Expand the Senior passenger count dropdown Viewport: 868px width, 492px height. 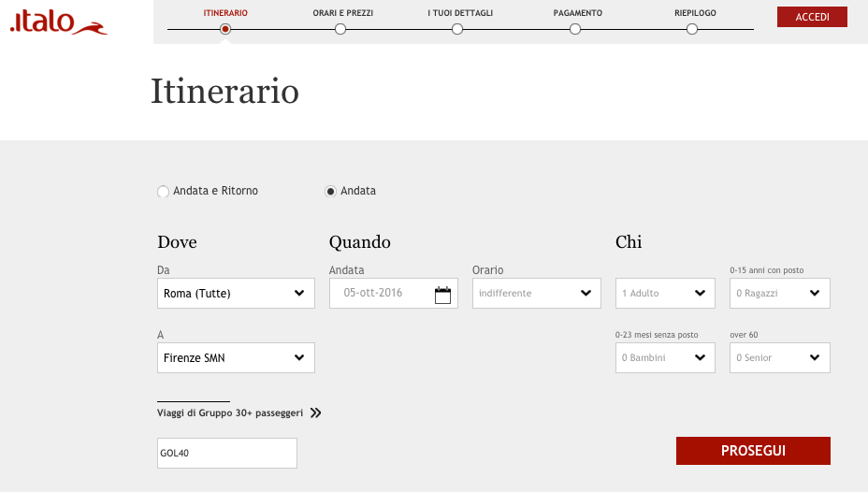779,357
